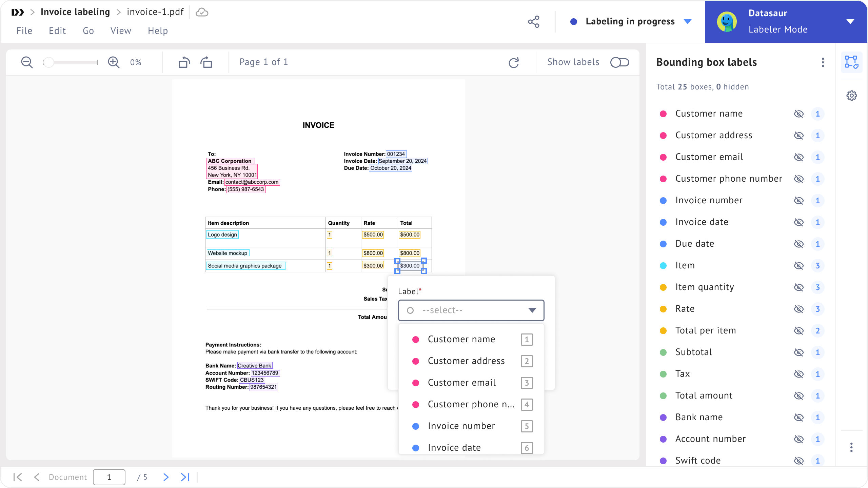Click the cloud sync status icon
868x488 pixels.
(202, 13)
